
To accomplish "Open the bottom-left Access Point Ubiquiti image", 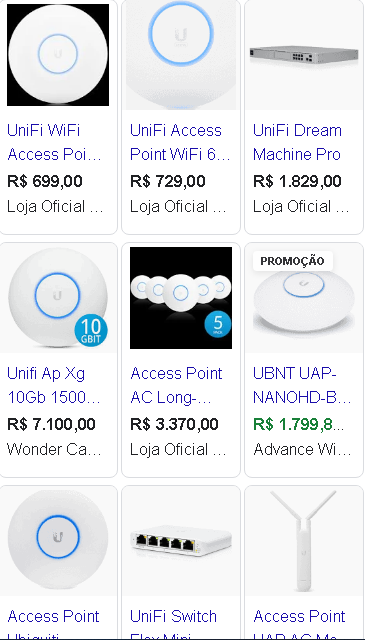I will click(x=58, y=541).
